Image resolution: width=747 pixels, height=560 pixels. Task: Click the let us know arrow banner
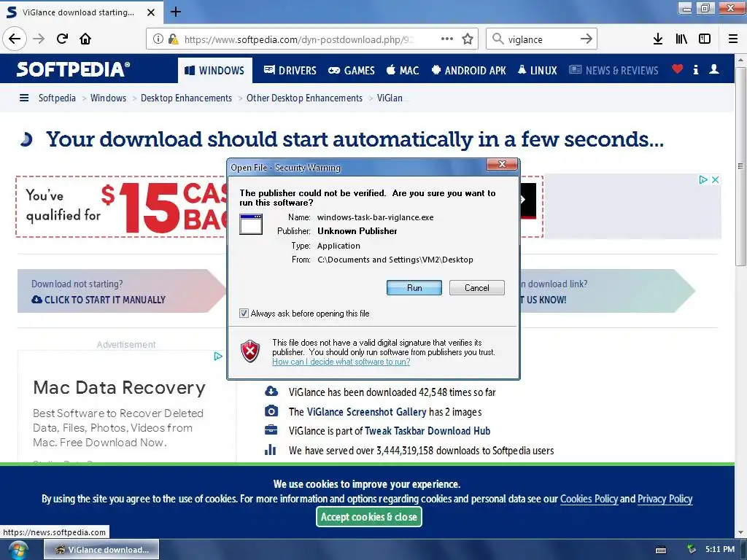click(608, 291)
